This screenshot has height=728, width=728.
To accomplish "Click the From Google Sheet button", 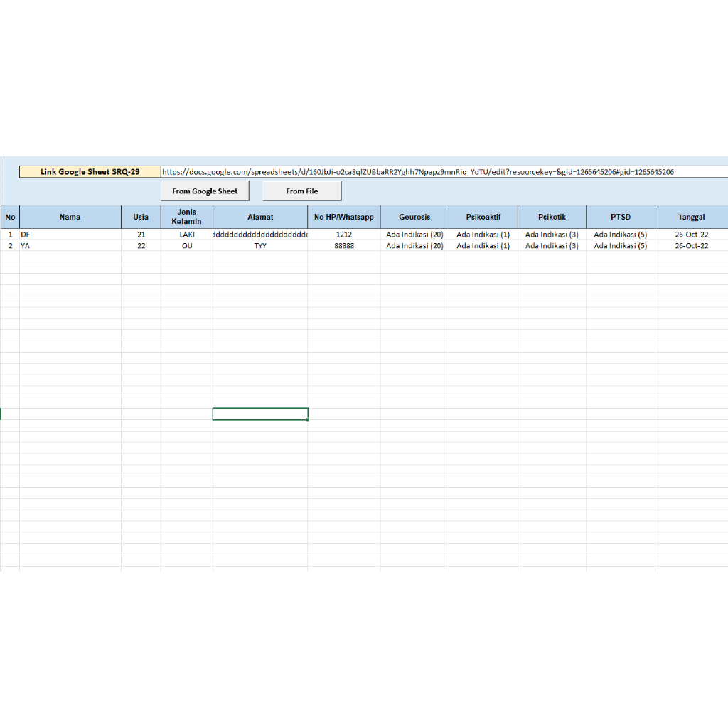I will 205,191.
